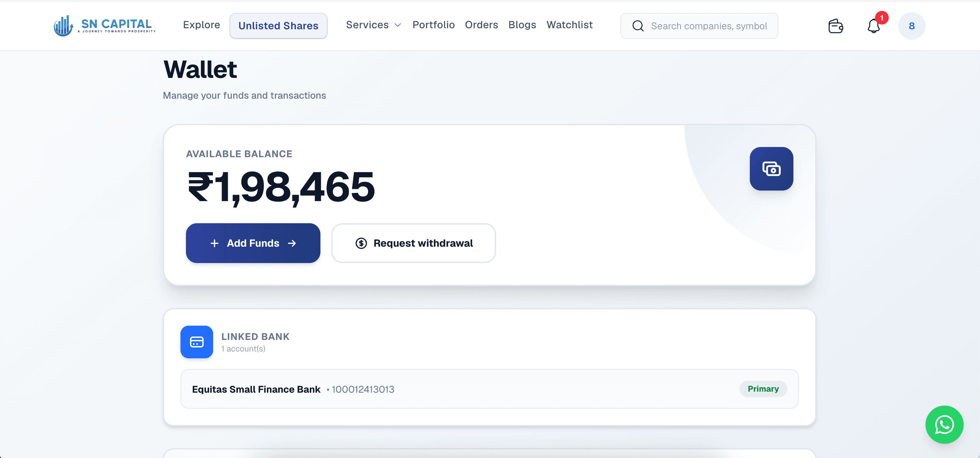Click the search magnifier icon

(x=638, y=26)
